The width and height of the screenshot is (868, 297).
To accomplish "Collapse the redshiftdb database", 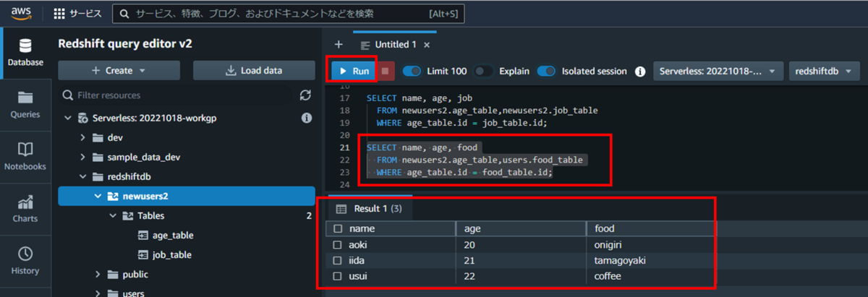I will pos(83,176).
